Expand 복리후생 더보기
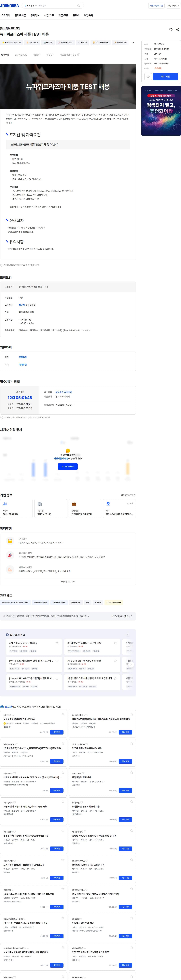Image resolution: width=181 pixels, height=980 pixels. click(68, 581)
